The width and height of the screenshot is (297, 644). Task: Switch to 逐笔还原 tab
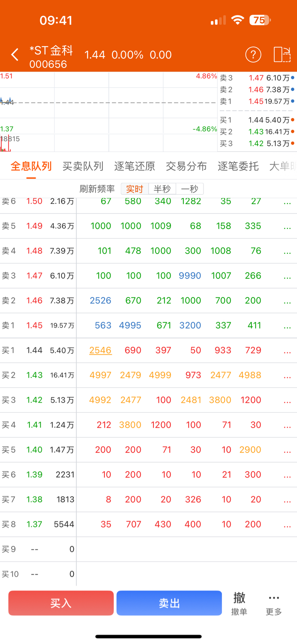[135, 166]
